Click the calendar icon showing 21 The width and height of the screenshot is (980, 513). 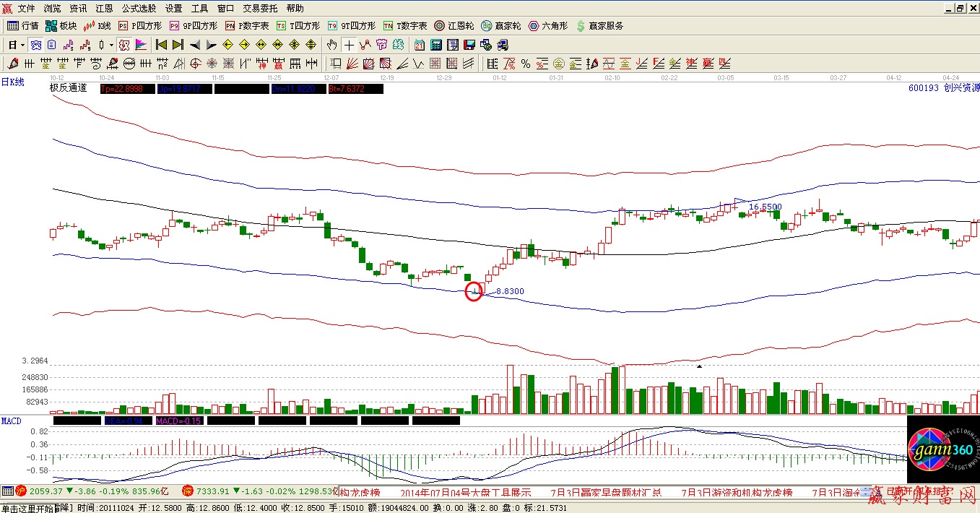pyautogui.click(x=420, y=45)
